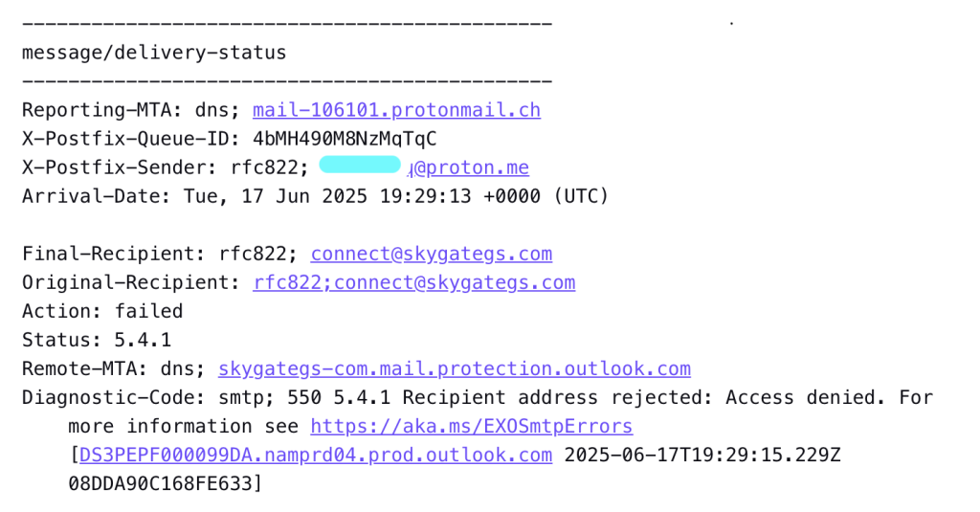Click the message/delivery-status heading
980x512 pixels.
[154, 53]
